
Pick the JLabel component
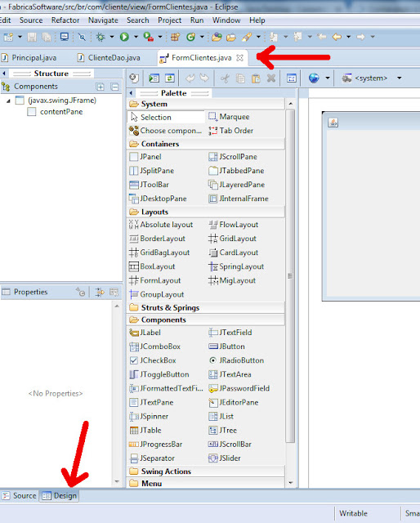click(145, 333)
